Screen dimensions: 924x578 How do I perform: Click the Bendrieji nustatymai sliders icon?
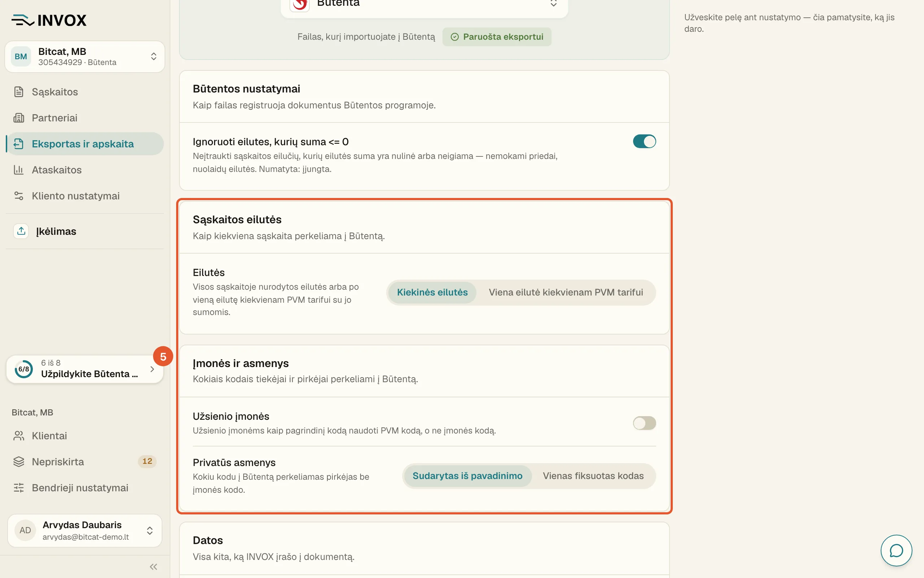point(19,488)
